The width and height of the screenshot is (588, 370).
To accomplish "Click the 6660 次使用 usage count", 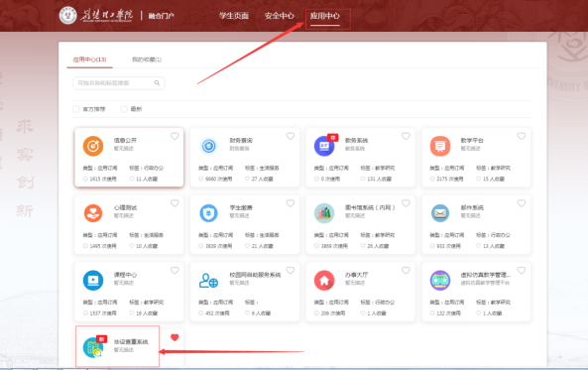I will 218,179.
